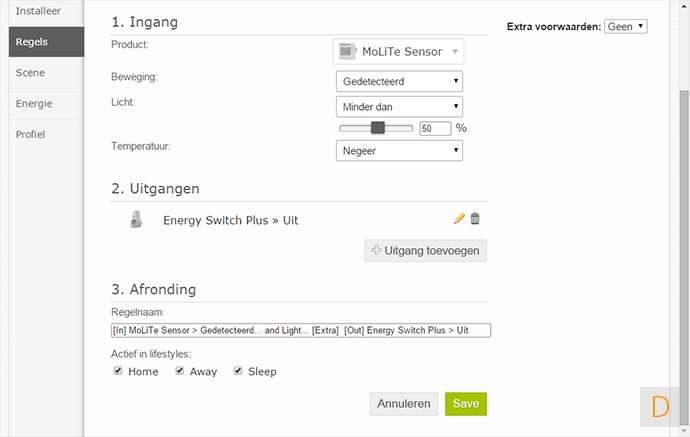Expand the Temperatuur dropdown showing Negeer
Image resolution: width=690 pixels, height=437 pixels.
[399, 150]
